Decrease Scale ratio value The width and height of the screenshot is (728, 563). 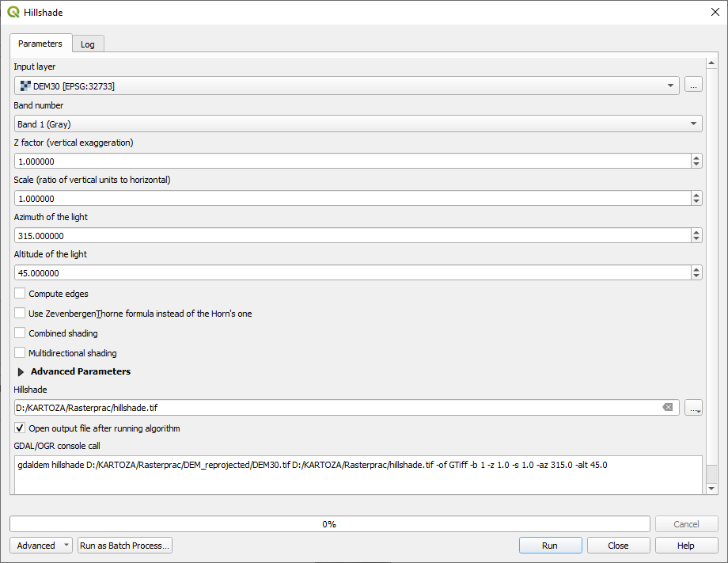click(x=696, y=202)
